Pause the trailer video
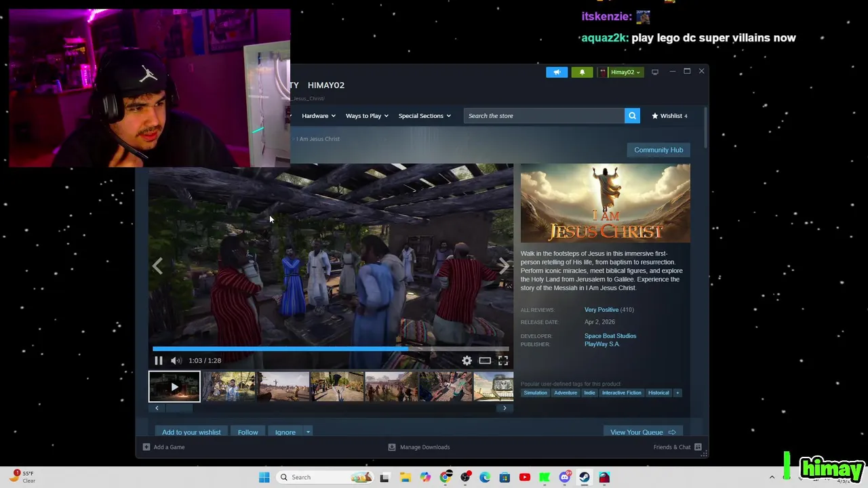 point(159,361)
